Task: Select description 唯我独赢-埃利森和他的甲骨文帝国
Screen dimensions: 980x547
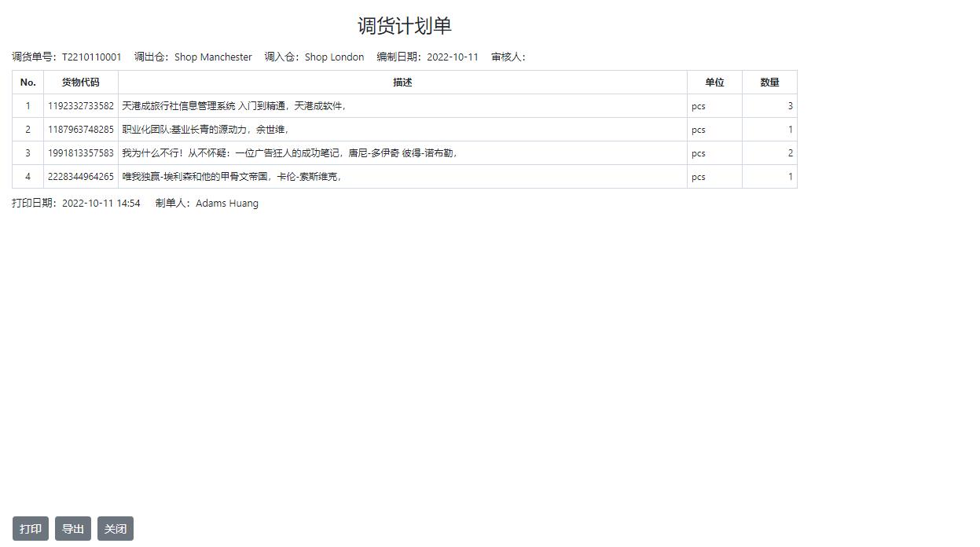Action: [195, 177]
